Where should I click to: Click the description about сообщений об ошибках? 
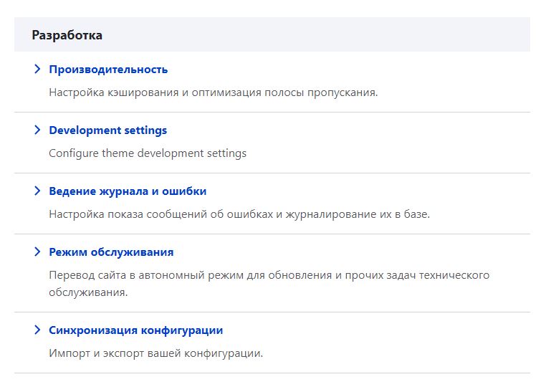pos(239,214)
